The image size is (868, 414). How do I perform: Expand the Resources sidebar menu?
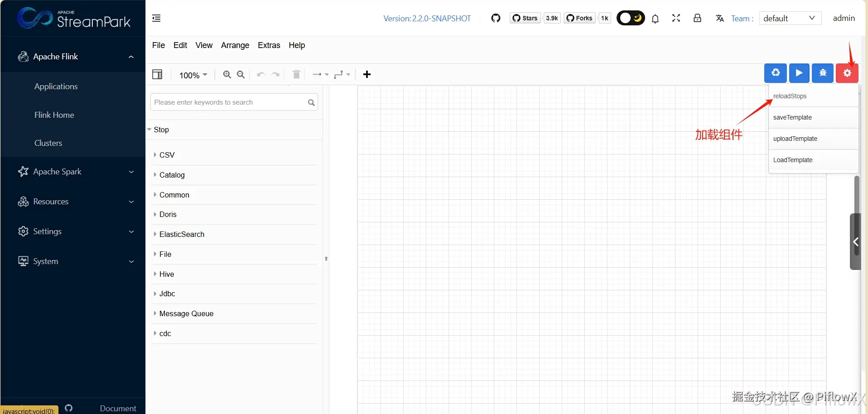click(73, 202)
